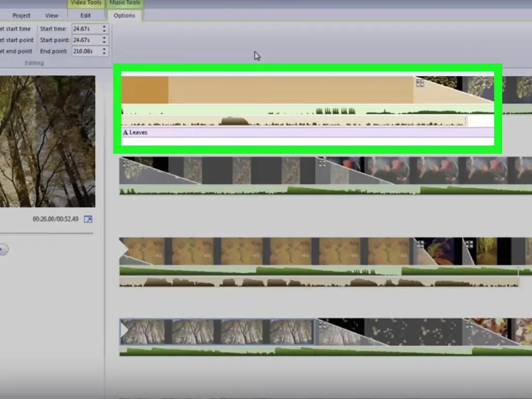Image resolution: width=532 pixels, height=399 pixels.
Task: Click the forest preview video image
Action: click(x=47, y=141)
